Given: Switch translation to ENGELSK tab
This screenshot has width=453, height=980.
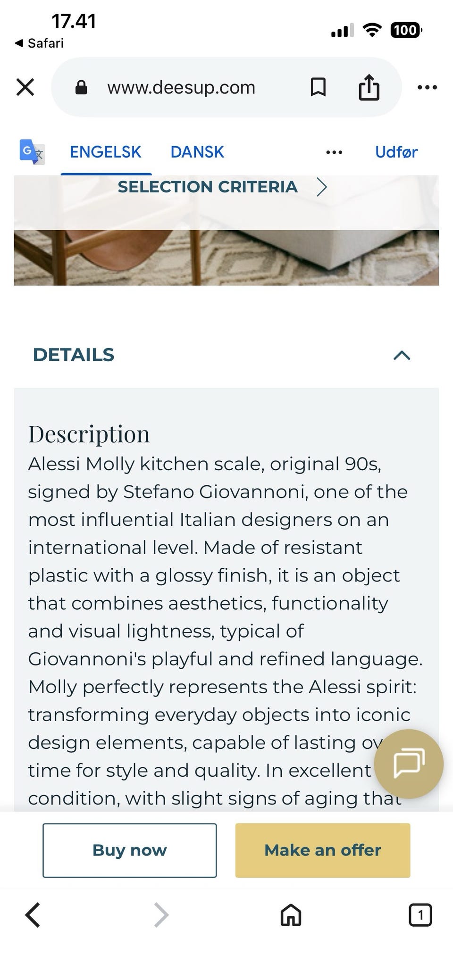Looking at the screenshot, I should point(105,152).
